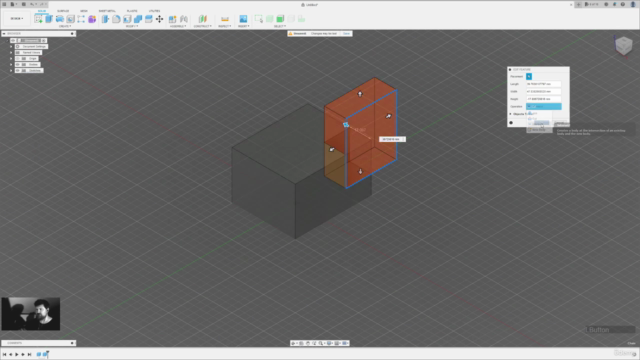Click the Measure ruler icon
The image size is (640, 360).
click(224, 19)
